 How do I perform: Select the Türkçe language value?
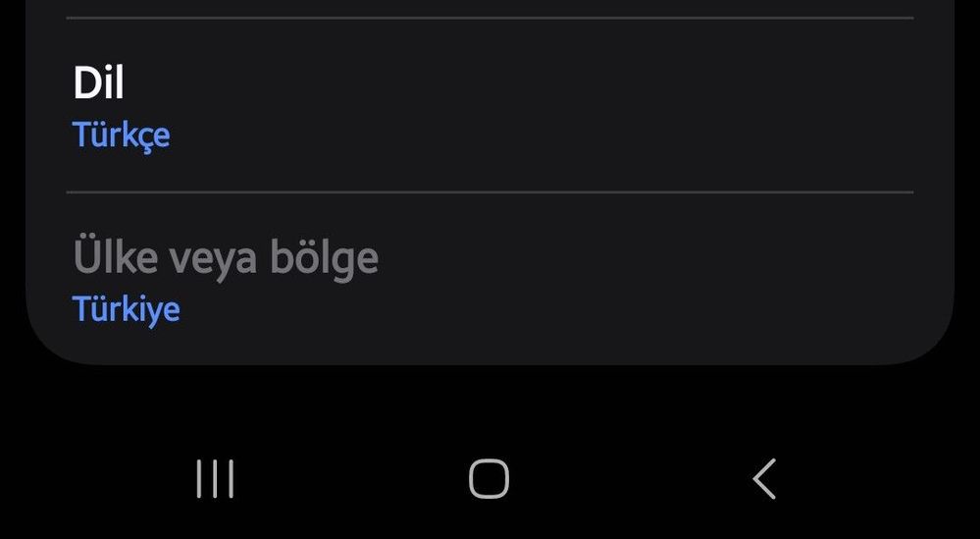[122, 135]
